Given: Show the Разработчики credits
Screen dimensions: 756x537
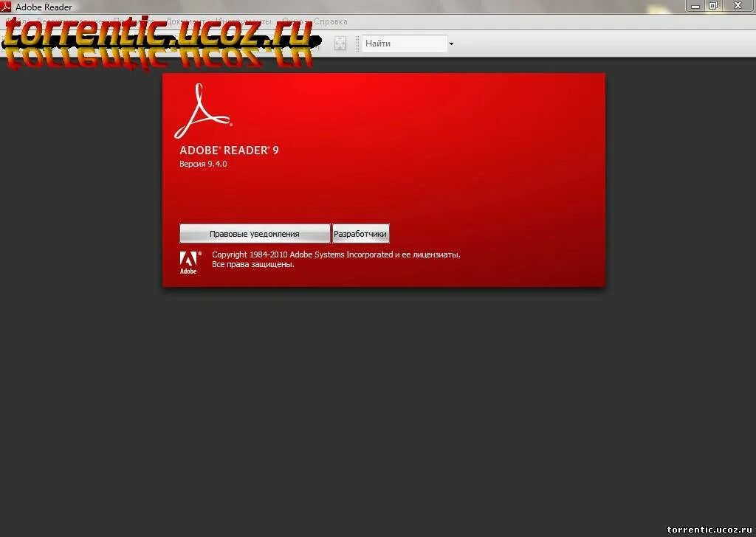Looking at the screenshot, I should [360, 234].
